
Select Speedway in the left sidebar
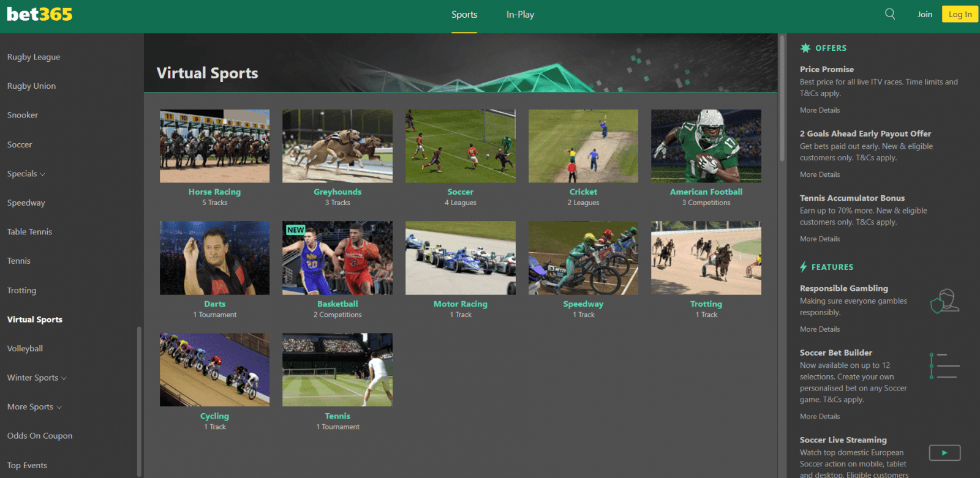(x=26, y=203)
